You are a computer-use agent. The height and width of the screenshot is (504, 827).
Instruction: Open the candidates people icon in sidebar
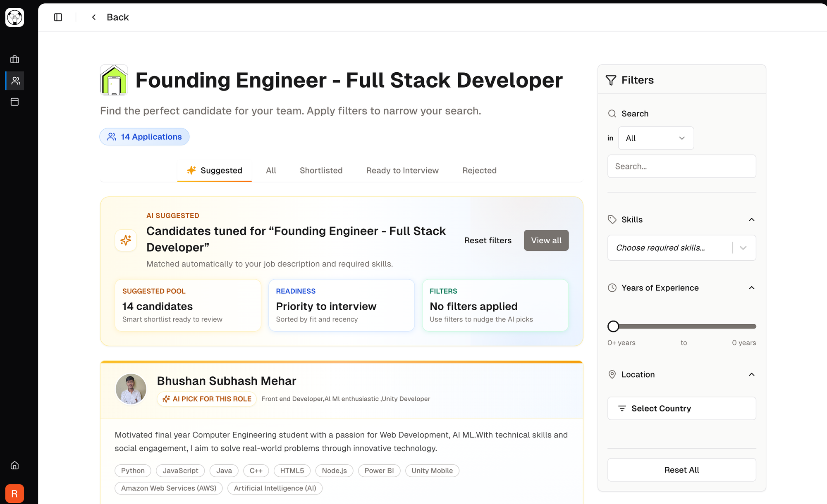pyautogui.click(x=15, y=81)
